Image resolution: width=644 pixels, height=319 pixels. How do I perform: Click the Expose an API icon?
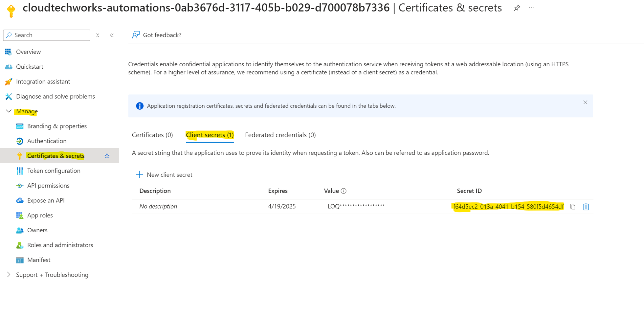pyautogui.click(x=19, y=200)
